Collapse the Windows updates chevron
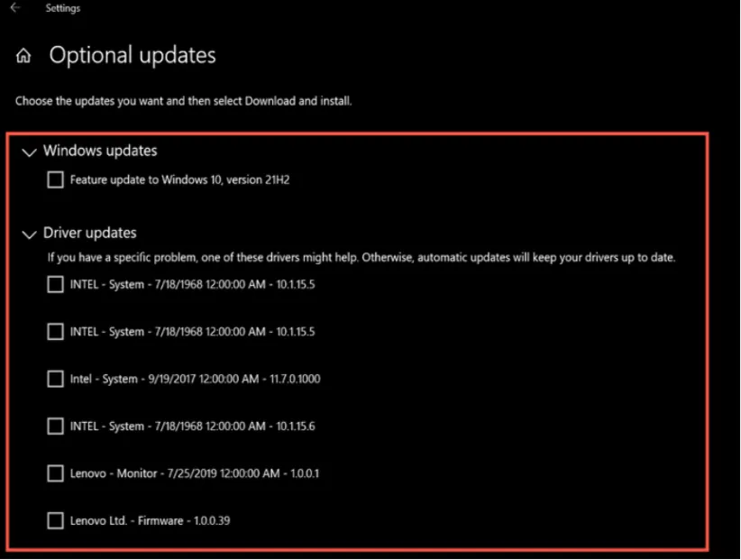 point(29,152)
